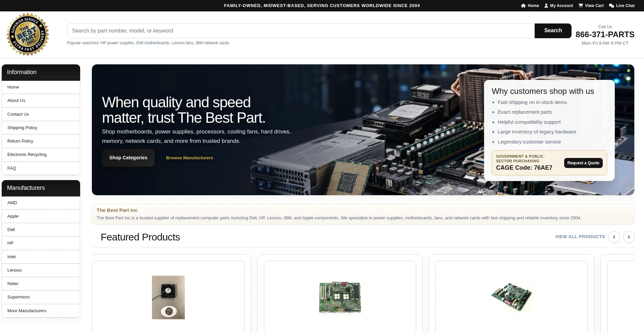Click 'Exact replacement parts' bullet
The height and width of the screenshot is (333, 644).
click(x=525, y=112)
